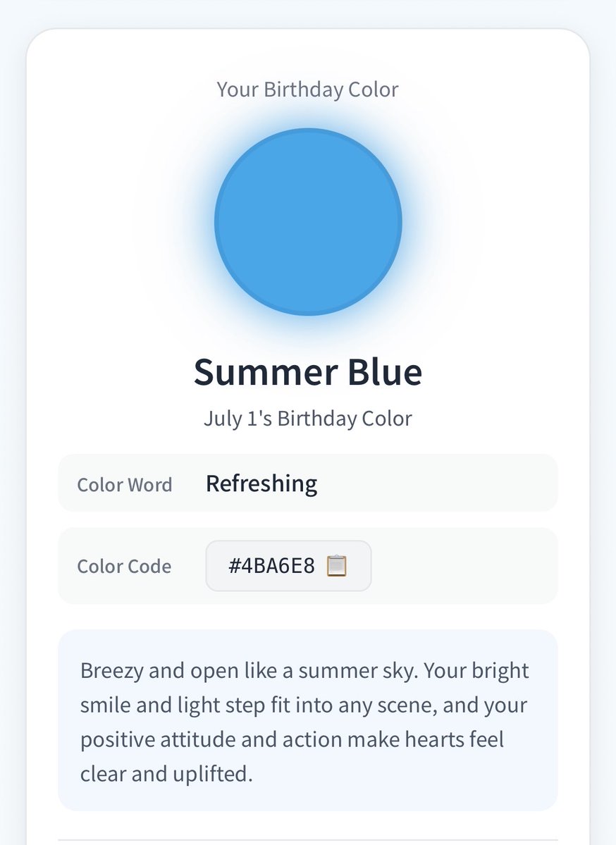
Task: Click the "clear and uplifted" closing text
Action: 166,774
